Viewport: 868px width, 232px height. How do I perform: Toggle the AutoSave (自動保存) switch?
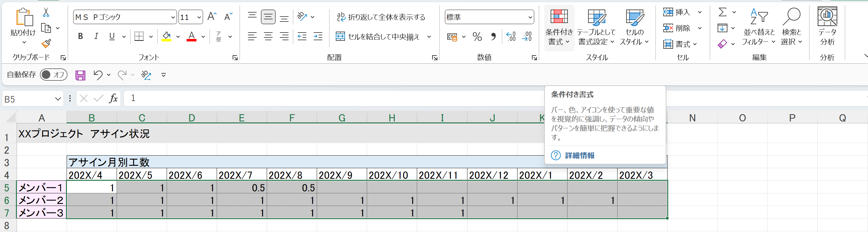click(x=54, y=75)
